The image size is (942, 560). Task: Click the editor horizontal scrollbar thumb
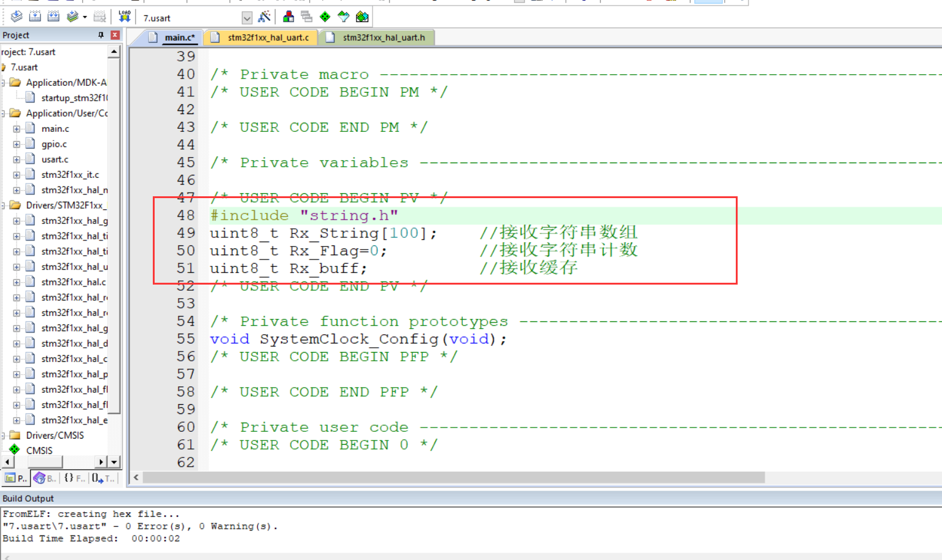tap(454, 477)
